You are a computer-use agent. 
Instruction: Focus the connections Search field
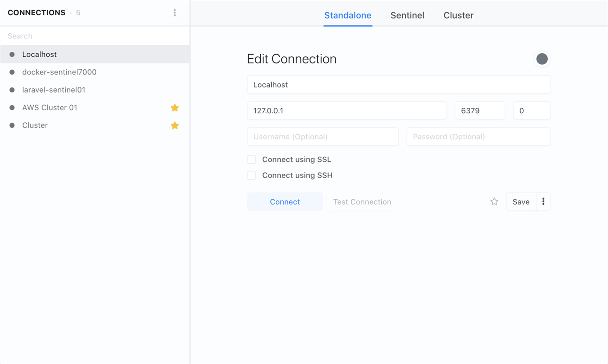[93, 36]
